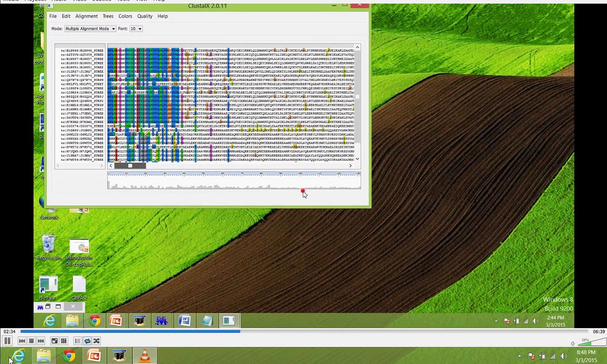The image size is (607, 364).
Task: Pause the video in VLC
Action: (x=8, y=341)
